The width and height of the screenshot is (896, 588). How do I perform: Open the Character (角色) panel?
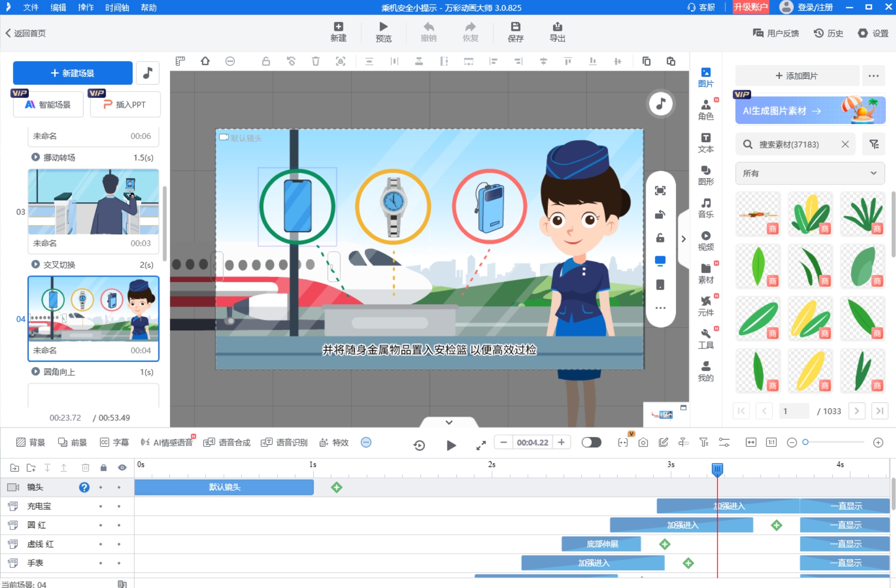[706, 110]
